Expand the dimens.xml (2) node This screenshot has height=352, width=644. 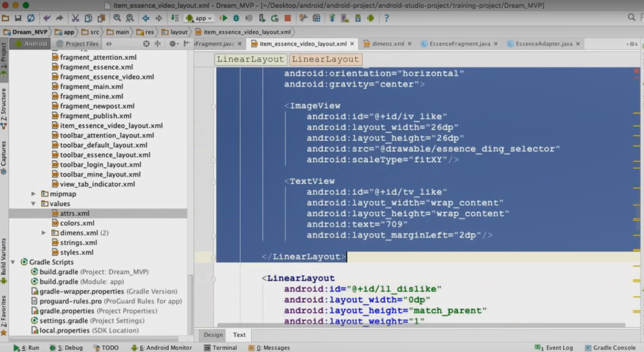coord(43,233)
